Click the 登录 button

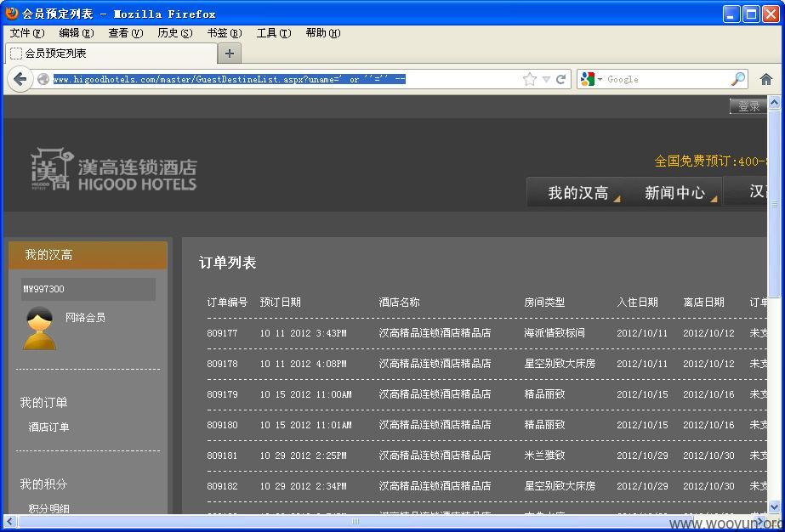tap(748, 106)
